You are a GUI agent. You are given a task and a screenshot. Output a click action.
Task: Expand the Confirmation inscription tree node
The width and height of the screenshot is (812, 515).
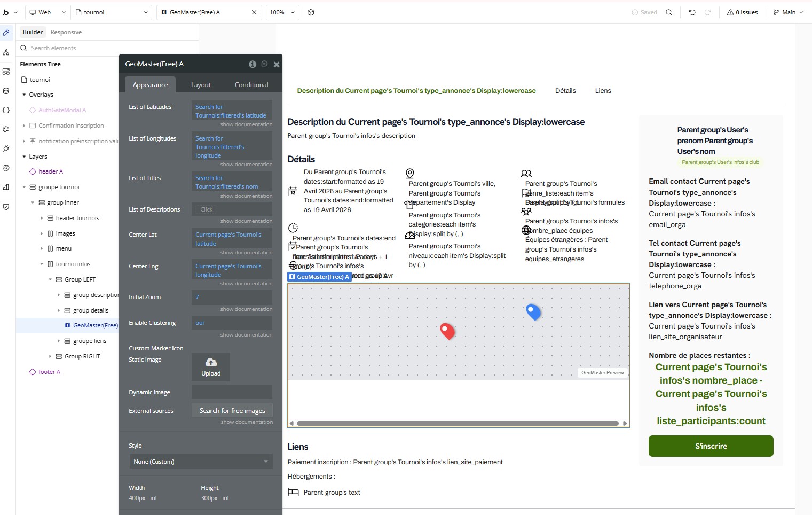pyautogui.click(x=24, y=126)
